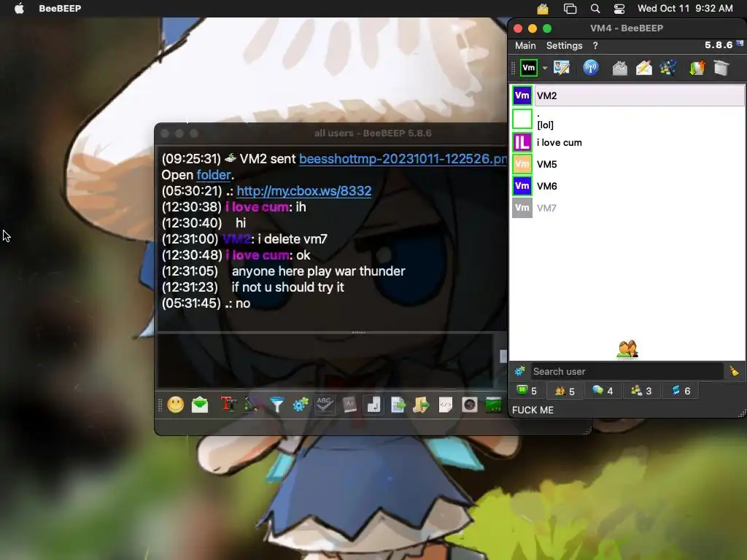Screen dimensions: 747x560
Task: Click the BeeBEEP tray icon in menu bar
Action: [x=543, y=9]
